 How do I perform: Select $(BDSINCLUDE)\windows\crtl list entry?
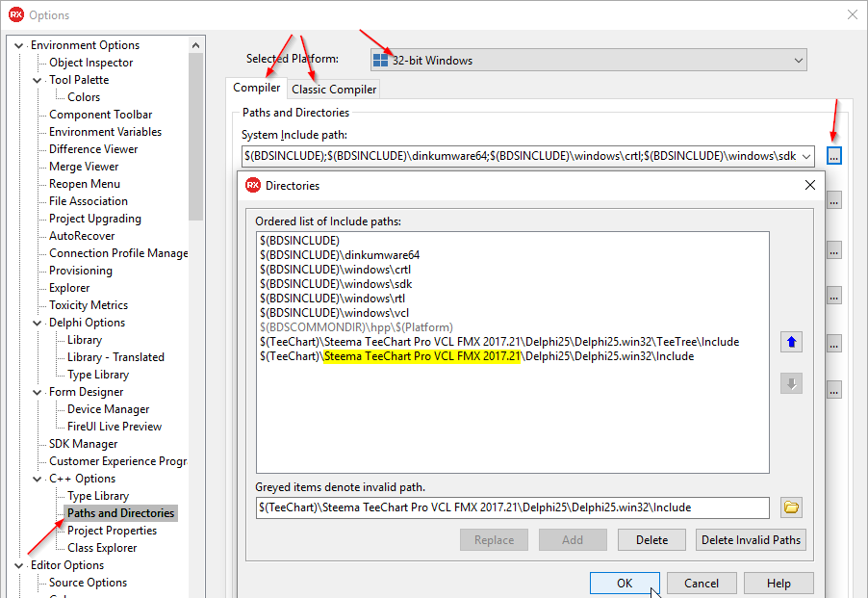335,270
